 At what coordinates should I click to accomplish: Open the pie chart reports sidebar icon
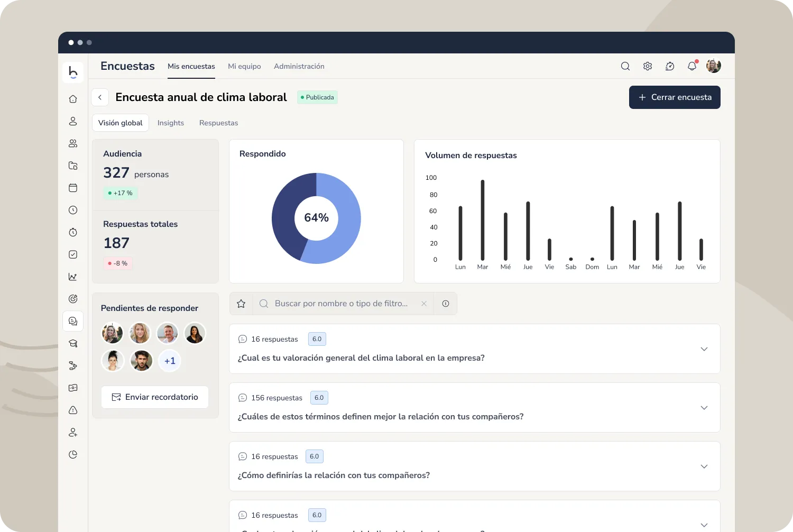point(73,454)
